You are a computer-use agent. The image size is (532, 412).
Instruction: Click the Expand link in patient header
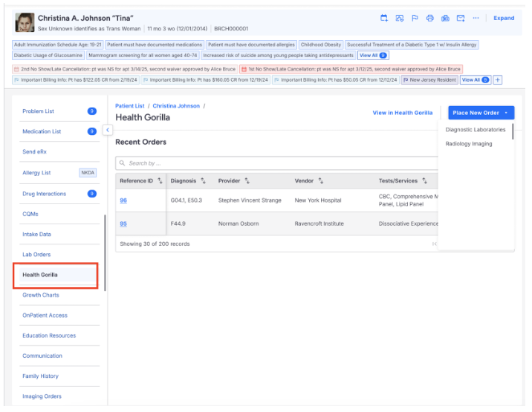click(x=504, y=18)
